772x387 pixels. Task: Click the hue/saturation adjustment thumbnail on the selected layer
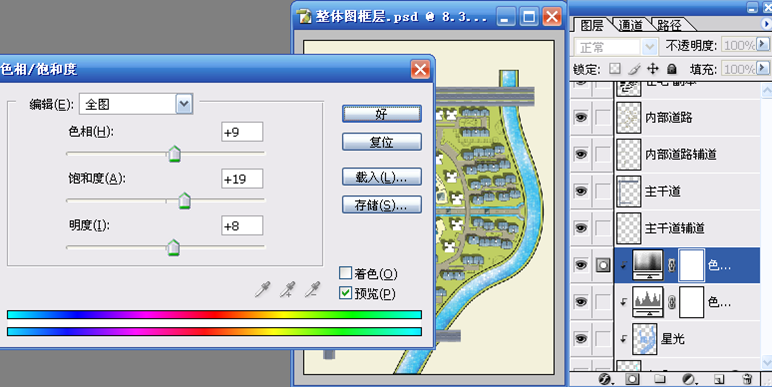pyautogui.click(x=648, y=265)
